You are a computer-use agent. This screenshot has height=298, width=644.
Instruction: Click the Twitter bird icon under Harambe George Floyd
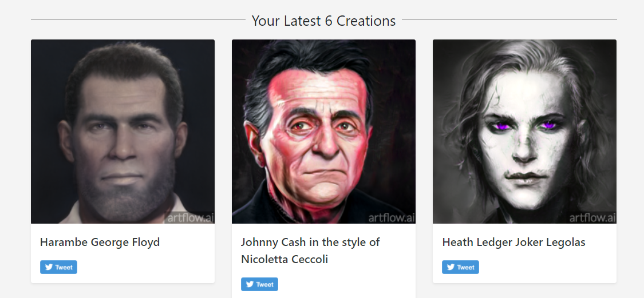49,267
